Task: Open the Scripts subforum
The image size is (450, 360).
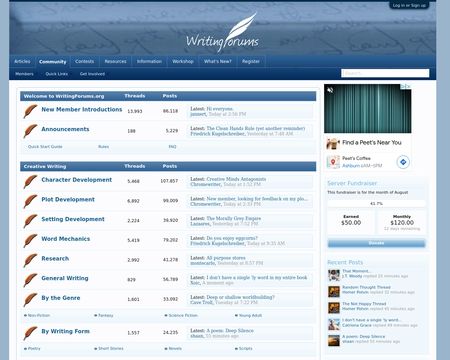Action: 246,349
